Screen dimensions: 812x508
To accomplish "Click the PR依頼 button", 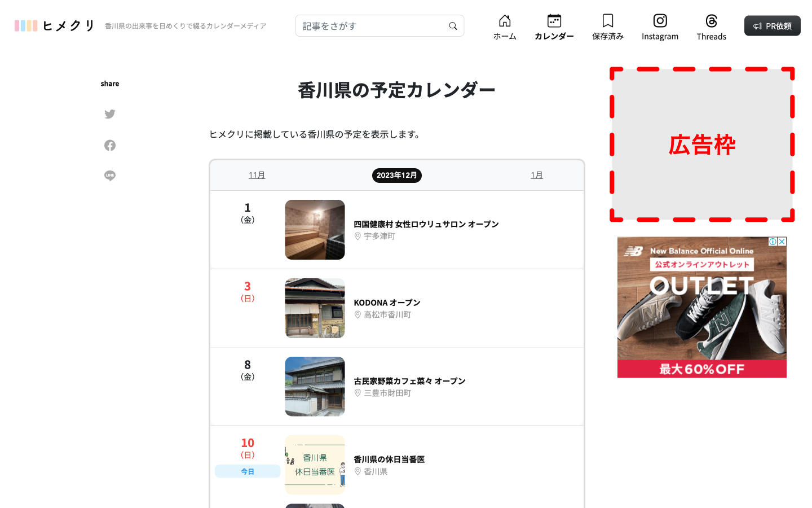I will pos(772,26).
